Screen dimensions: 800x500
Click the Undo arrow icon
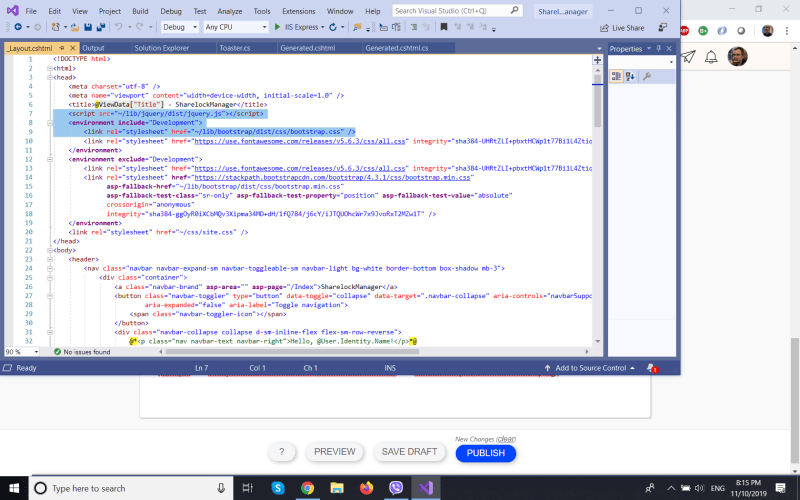[x=118, y=27]
